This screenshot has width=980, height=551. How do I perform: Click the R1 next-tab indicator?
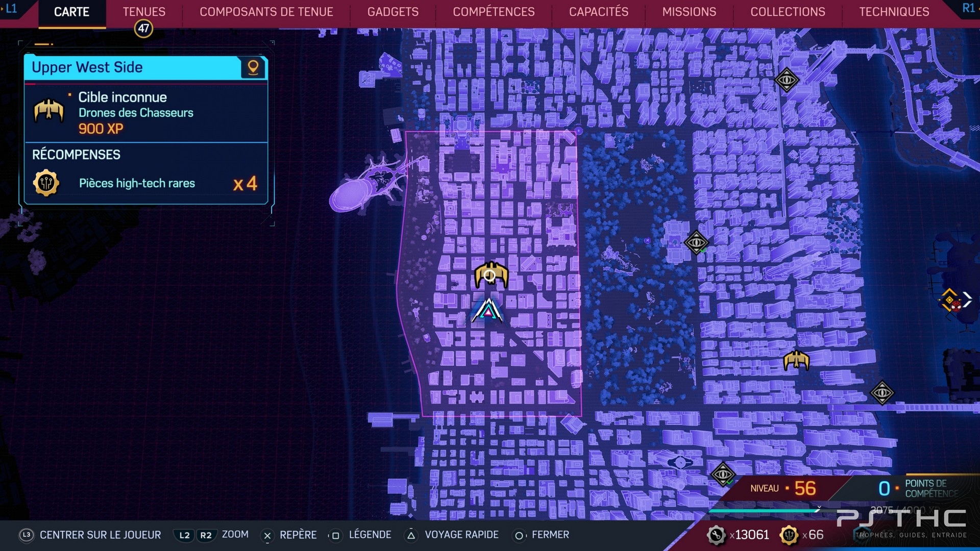click(969, 8)
